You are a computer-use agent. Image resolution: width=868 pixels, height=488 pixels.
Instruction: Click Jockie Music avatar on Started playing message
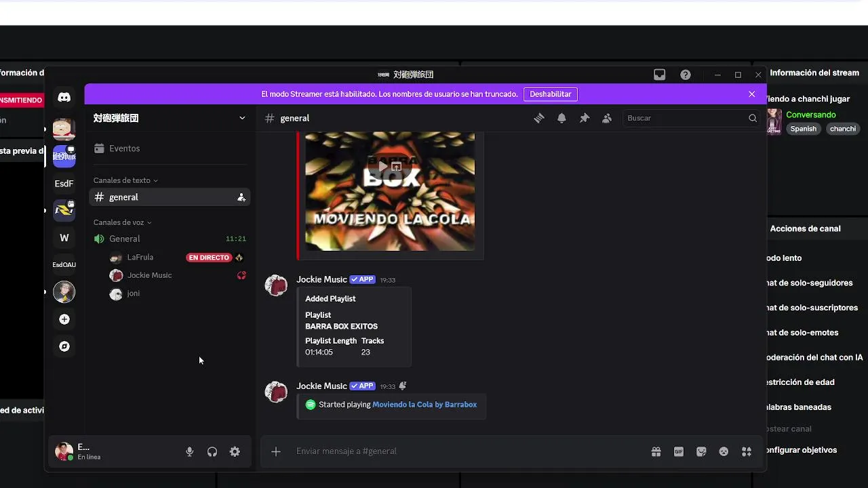(276, 392)
